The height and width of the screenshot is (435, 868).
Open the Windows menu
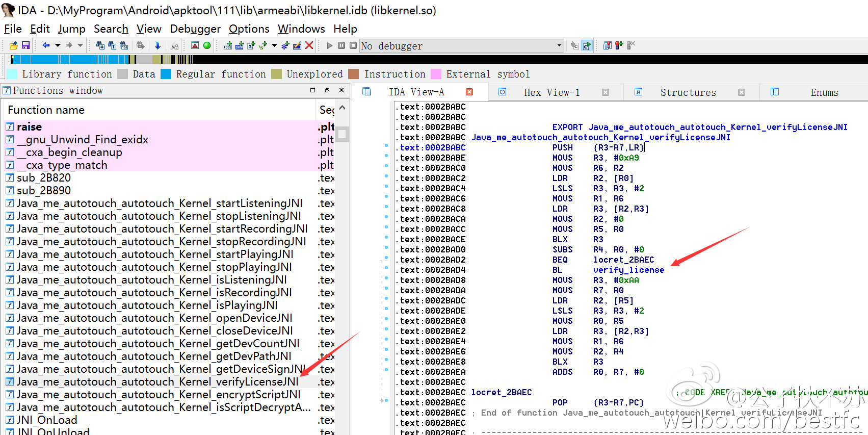click(301, 29)
